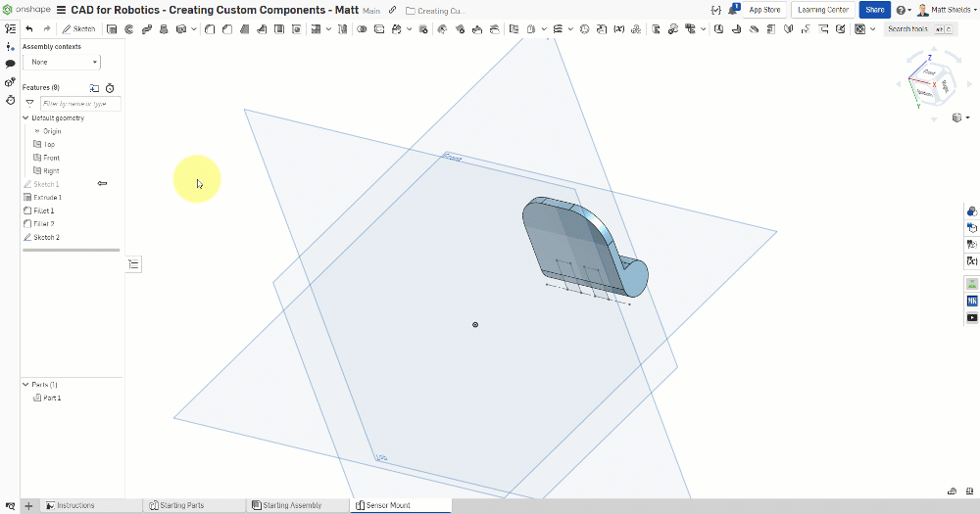Screen dimensions: 980x514
Task: Select the Draft tool
Action: pos(245,28)
